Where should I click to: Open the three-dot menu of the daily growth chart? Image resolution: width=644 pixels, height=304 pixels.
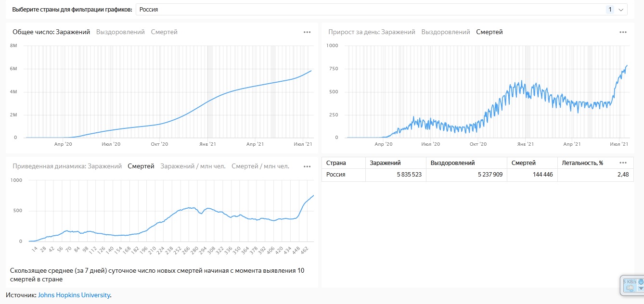tap(623, 32)
